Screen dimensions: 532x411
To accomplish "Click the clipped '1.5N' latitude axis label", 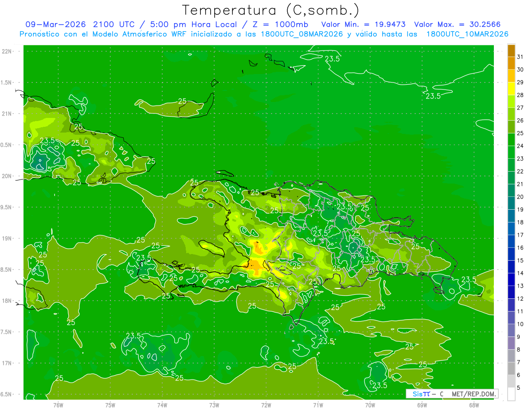I will 6,82.
